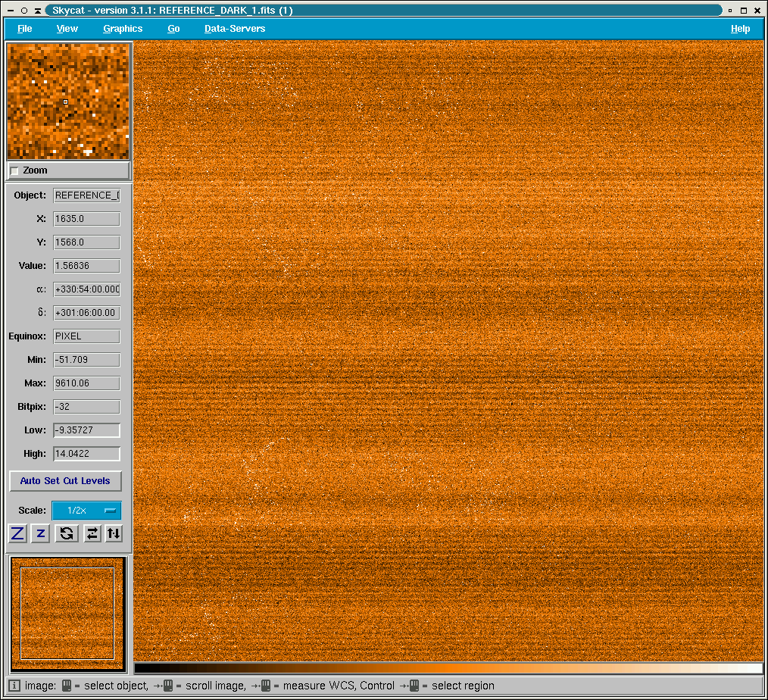The width and height of the screenshot is (768, 700).
Task: Open the Help menu
Action: pos(740,29)
